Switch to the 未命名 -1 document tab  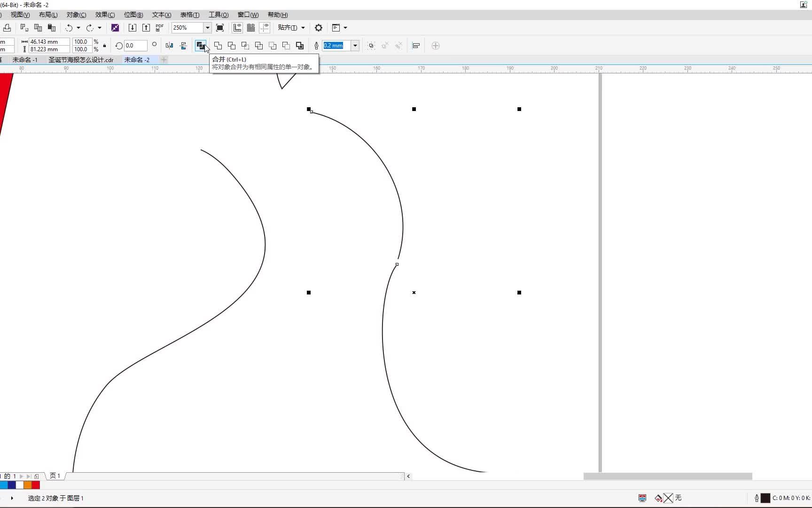[x=25, y=60]
